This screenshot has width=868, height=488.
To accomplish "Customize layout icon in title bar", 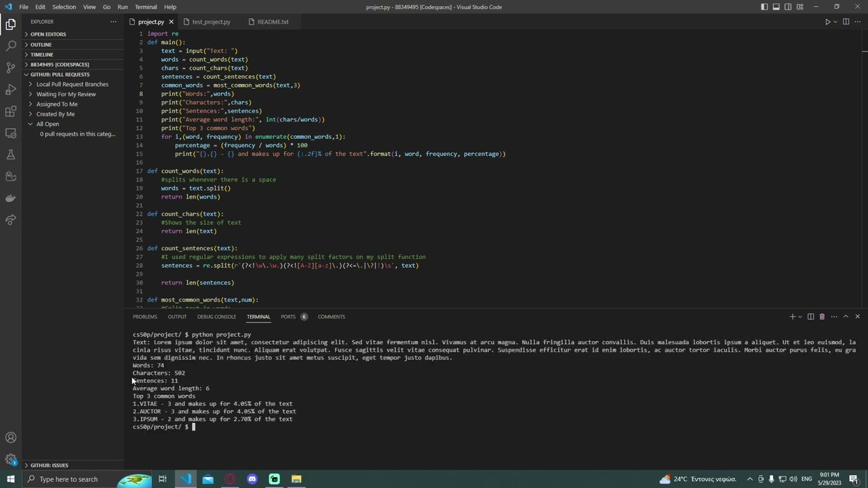I will tap(800, 7).
